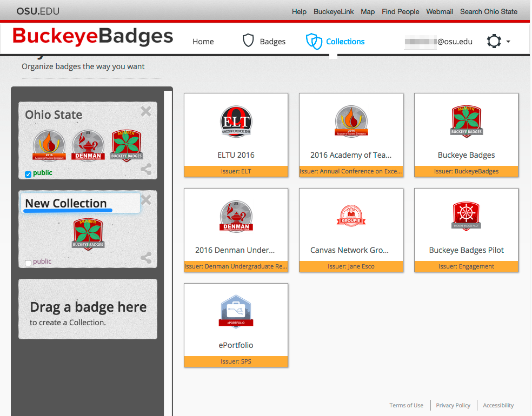Viewport: 532px width, 416px height.
Task: Delete the New Collection with its X
Action: 146,200
